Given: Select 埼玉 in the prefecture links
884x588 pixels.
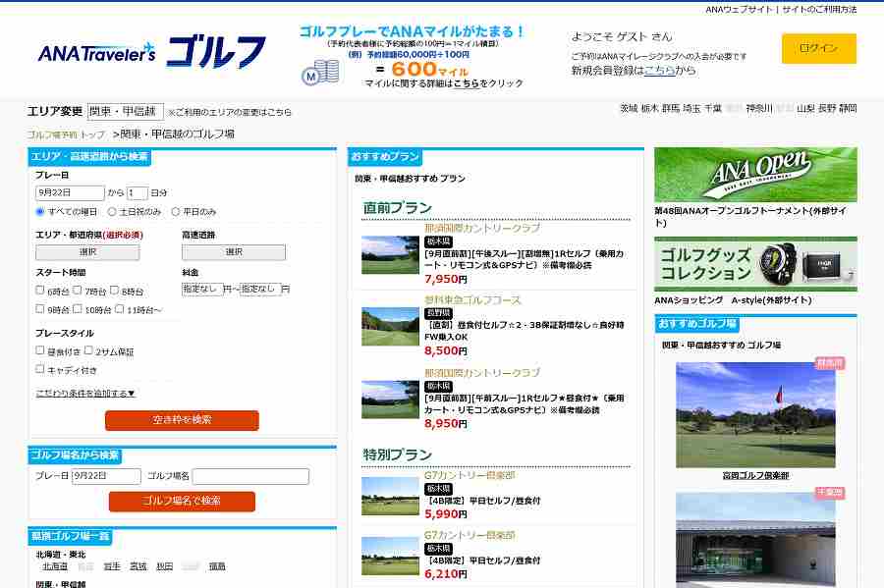Looking at the screenshot, I should pos(691,108).
